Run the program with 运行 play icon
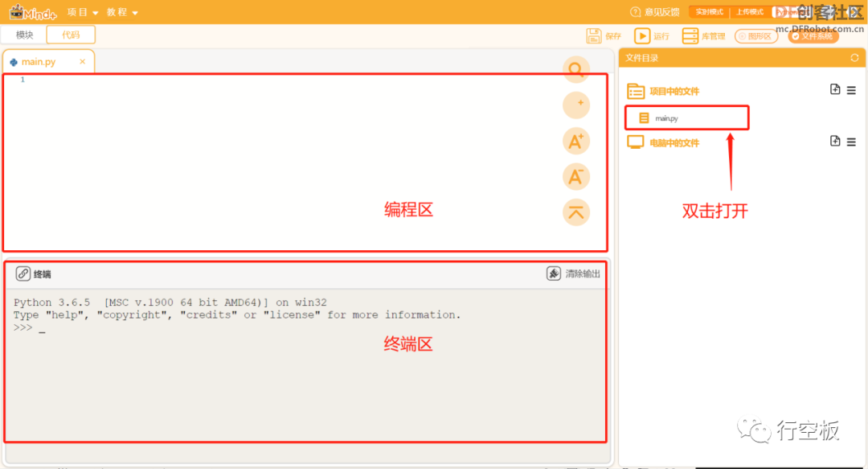 click(642, 36)
